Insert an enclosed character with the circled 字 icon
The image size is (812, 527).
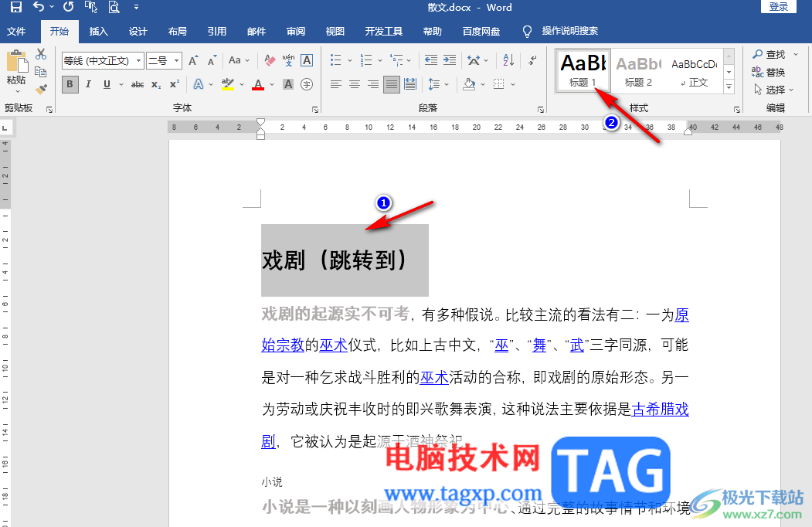click(307, 84)
